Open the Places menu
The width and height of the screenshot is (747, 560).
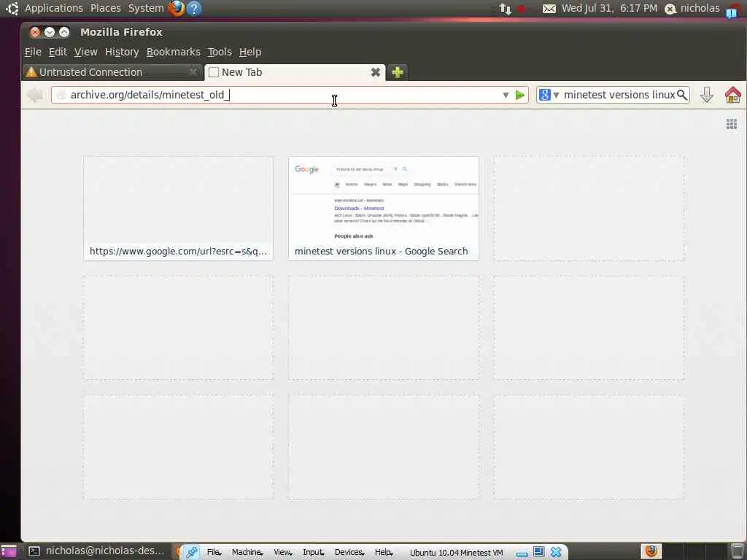pyautogui.click(x=105, y=8)
